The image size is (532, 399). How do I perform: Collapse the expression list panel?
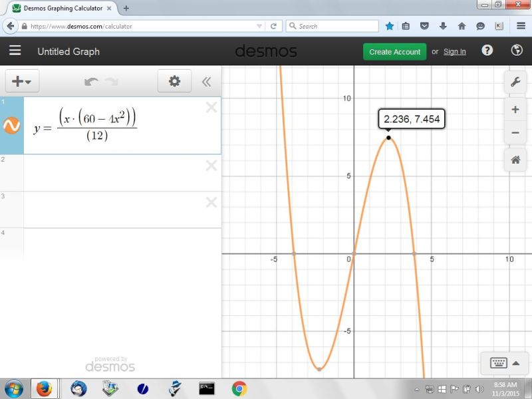[206, 81]
